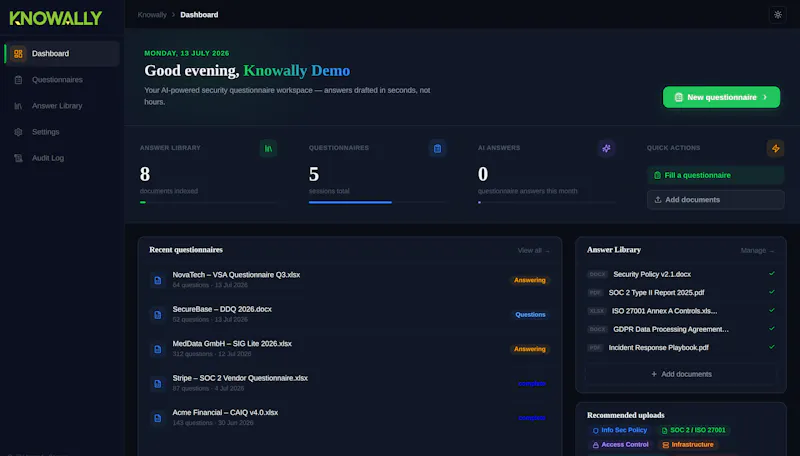Image resolution: width=800 pixels, height=456 pixels.
Task: Open MedData GmbH – SIG Lite 2026.xlsx
Action: (349, 349)
